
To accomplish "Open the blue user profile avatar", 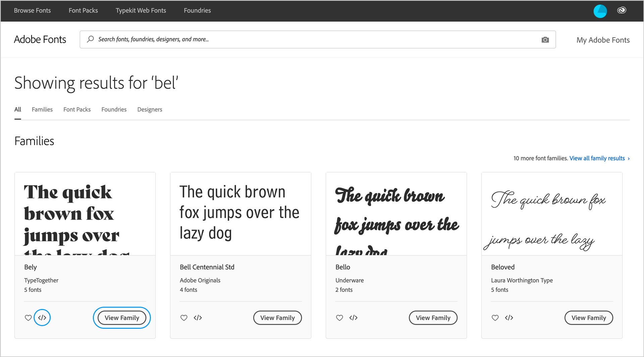I will point(600,11).
